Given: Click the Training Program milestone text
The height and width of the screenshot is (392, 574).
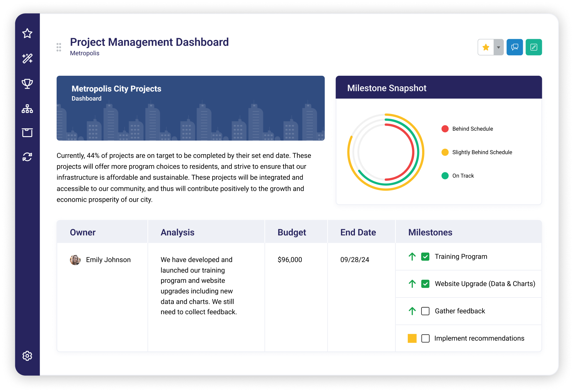Looking at the screenshot, I should point(461,257).
